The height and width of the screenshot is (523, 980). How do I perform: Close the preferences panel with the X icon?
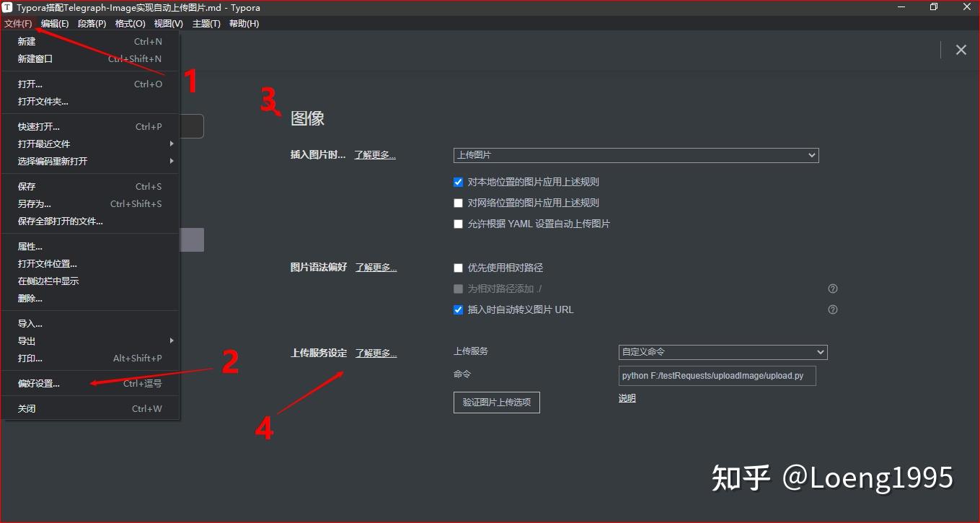961,50
